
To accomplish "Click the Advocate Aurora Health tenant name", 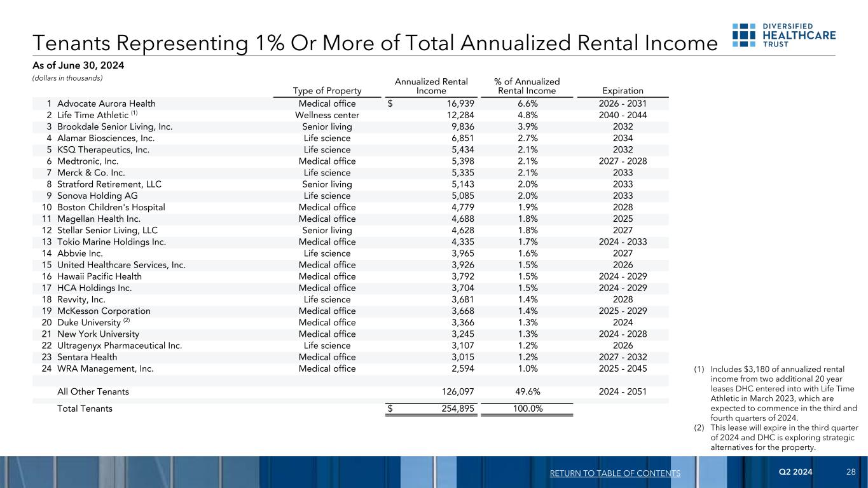I will pyautogui.click(x=106, y=104).
